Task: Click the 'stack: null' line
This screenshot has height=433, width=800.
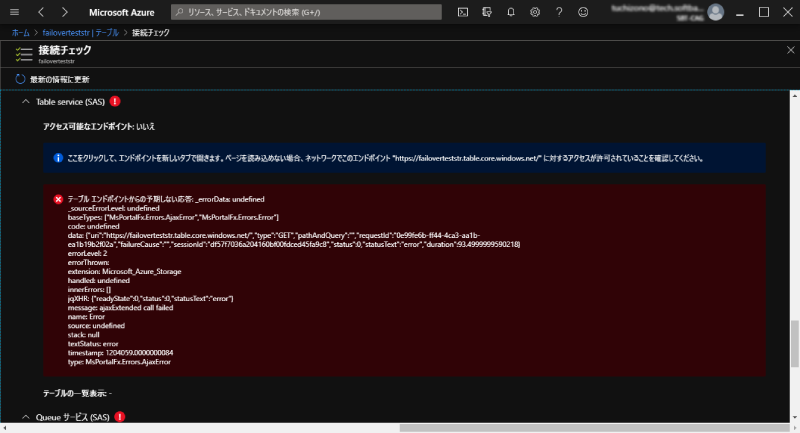Action: [x=84, y=335]
